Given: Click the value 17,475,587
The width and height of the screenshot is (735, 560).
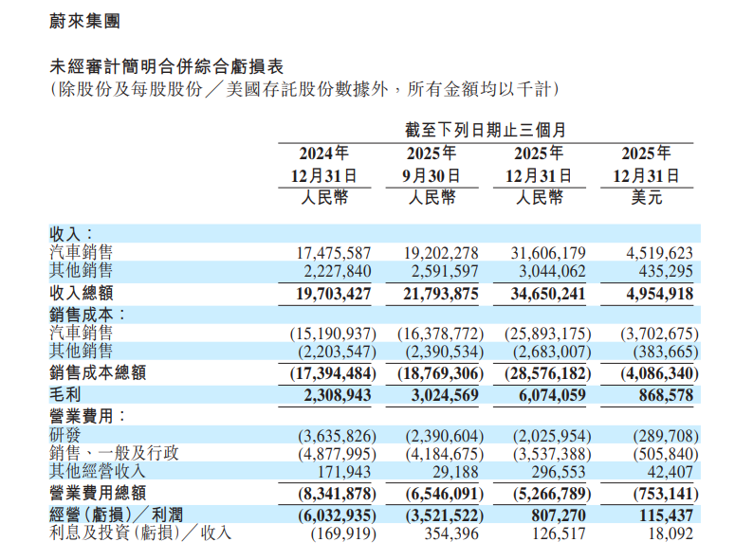Looking at the screenshot, I should coord(334,253).
